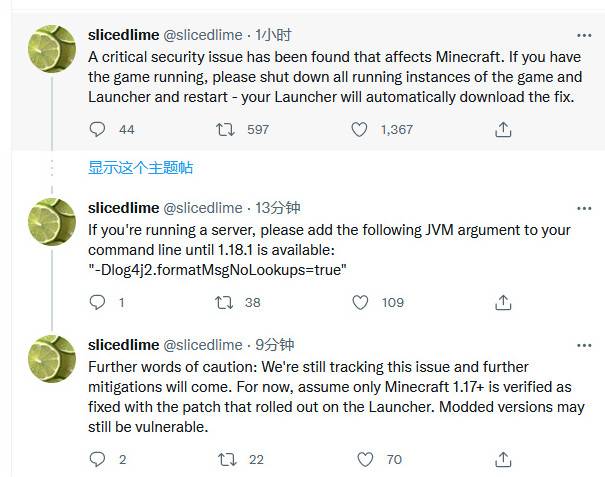
Task: Retweet the tweet with 597 retweets
Action: [x=226, y=129]
